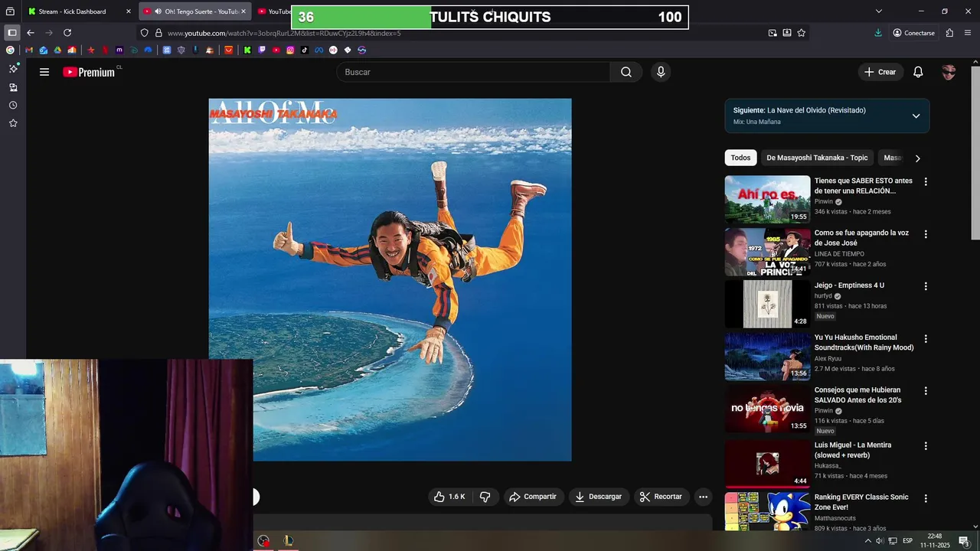
Task: Click the Conectarse sign-in button
Action: point(913,33)
